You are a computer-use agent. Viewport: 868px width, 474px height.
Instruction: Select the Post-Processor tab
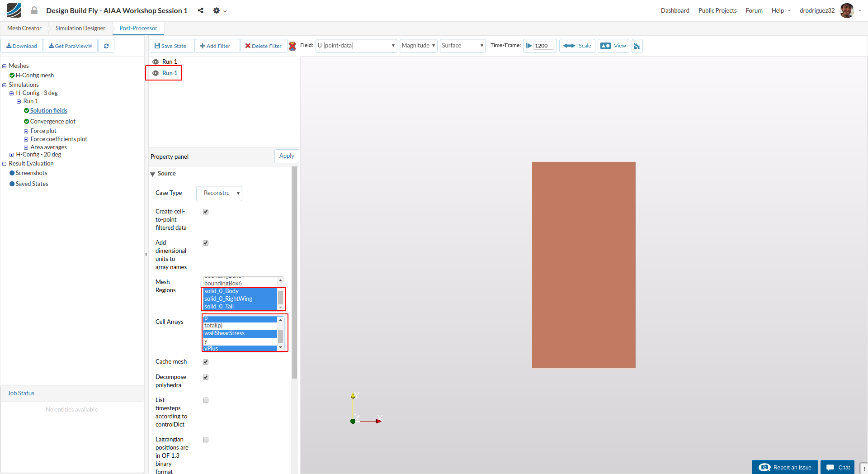coord(138,28)
